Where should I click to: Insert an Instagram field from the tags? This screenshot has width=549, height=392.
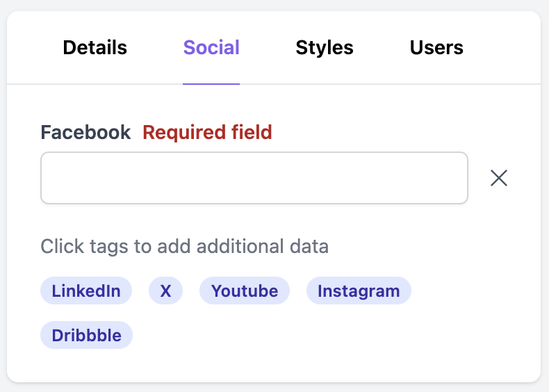click(x=359, y=291)
